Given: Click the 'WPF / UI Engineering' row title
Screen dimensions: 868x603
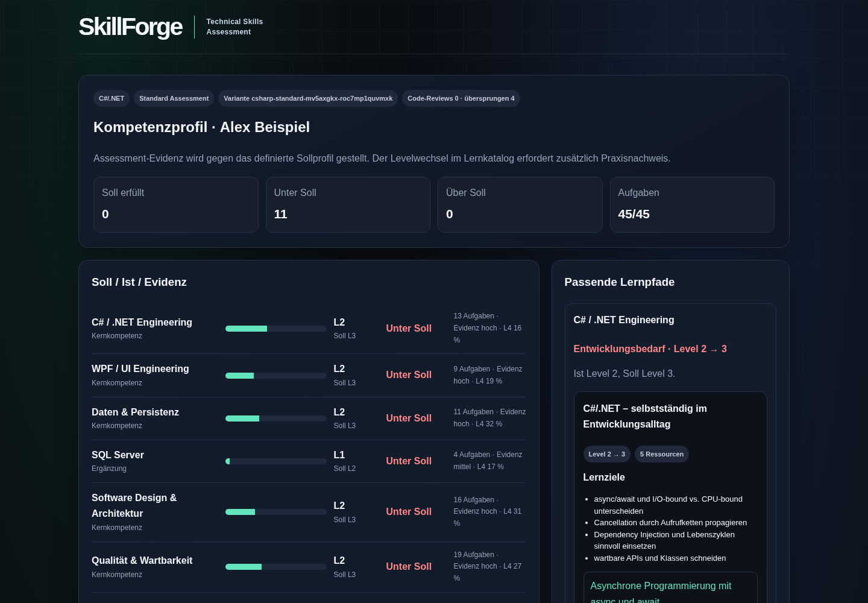Looking at the screenshot, I should 140,368.
